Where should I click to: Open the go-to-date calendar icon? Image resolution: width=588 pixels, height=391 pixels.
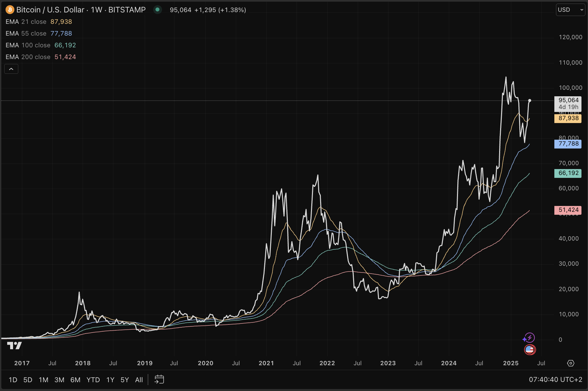point(159,379)
